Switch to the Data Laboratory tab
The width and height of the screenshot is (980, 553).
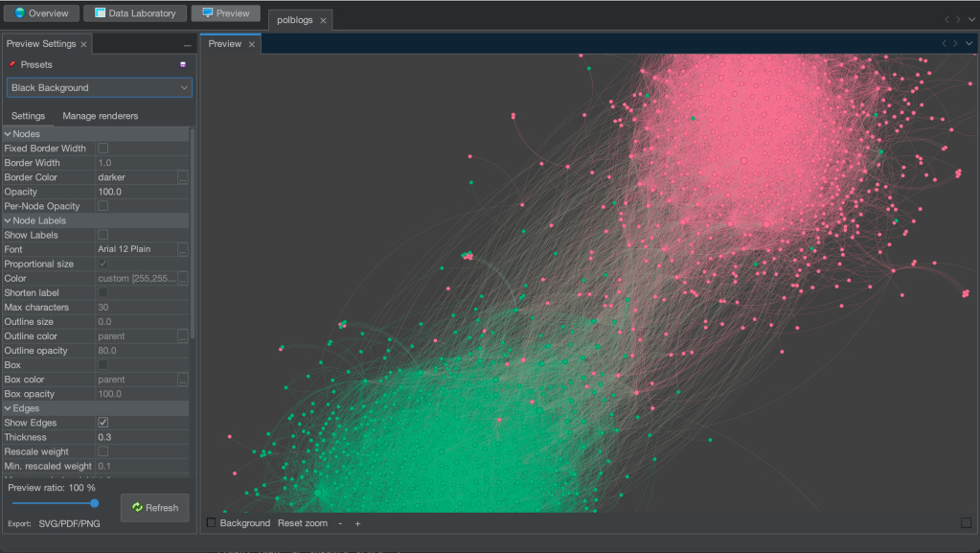pos(135,13)
